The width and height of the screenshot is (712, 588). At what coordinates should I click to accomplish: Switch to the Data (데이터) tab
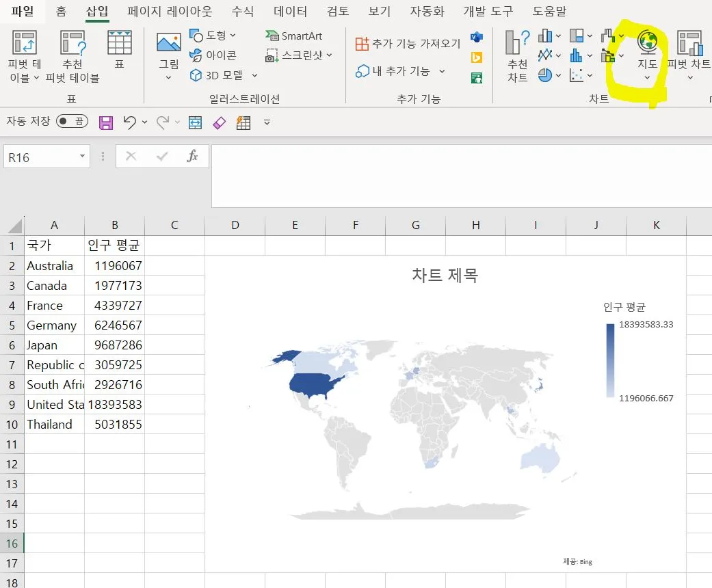tap(290, 11)
